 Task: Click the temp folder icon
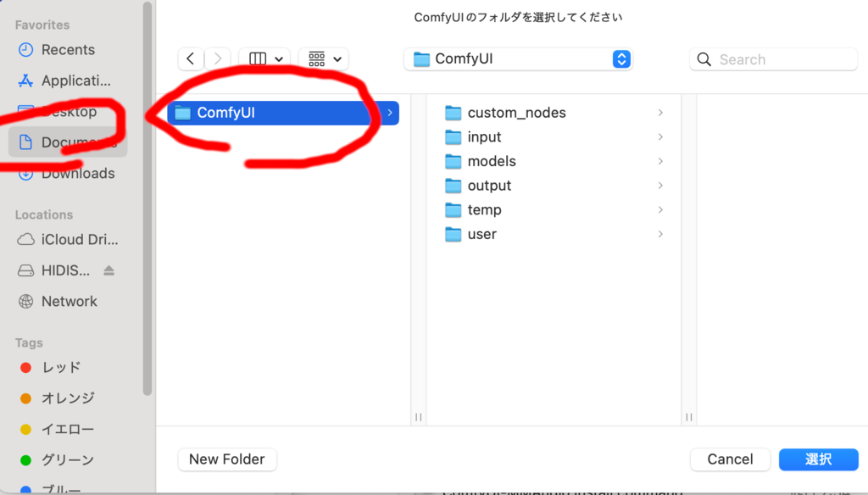pos(453,210)
